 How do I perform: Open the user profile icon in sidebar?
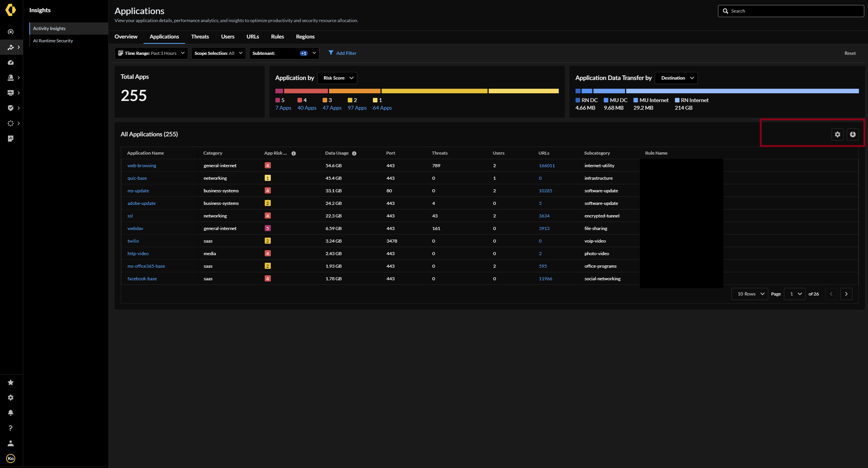coord(11,443)
